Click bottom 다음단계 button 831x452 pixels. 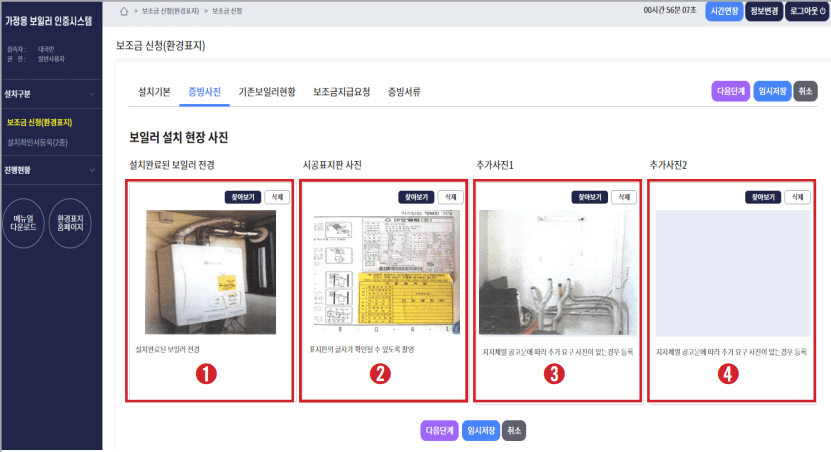(x=439, y=431)
